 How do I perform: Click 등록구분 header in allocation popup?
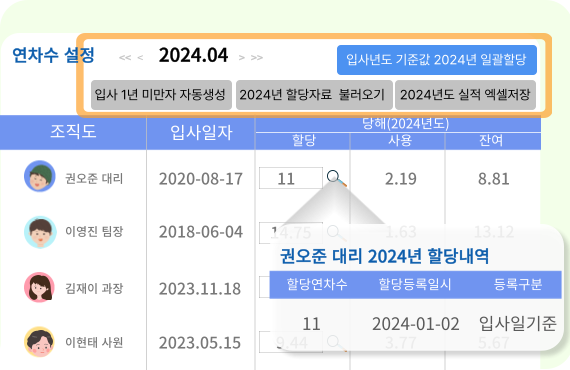(x=518, y=284)
